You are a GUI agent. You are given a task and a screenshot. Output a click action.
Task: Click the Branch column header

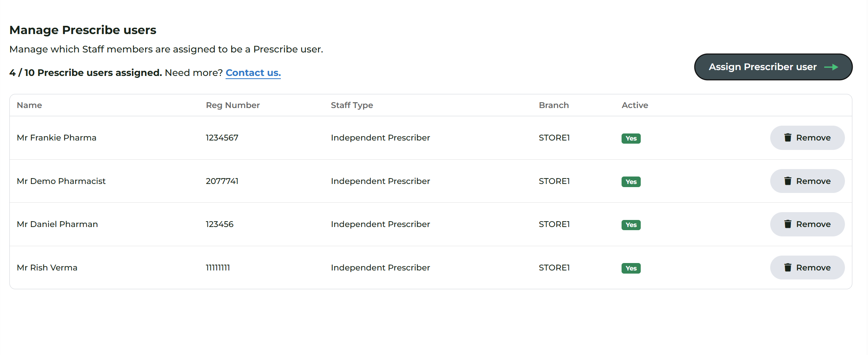[x=554, y=105]
